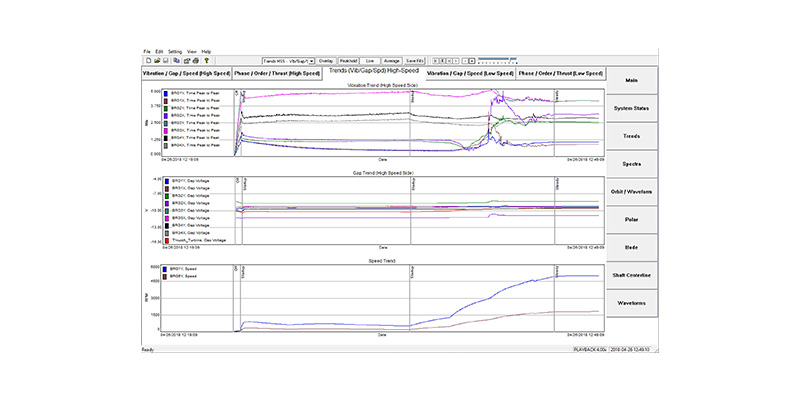This screenshot has height=400, width=800.
Task: Toggle the Overlay button
Action: tap(326, 60)
